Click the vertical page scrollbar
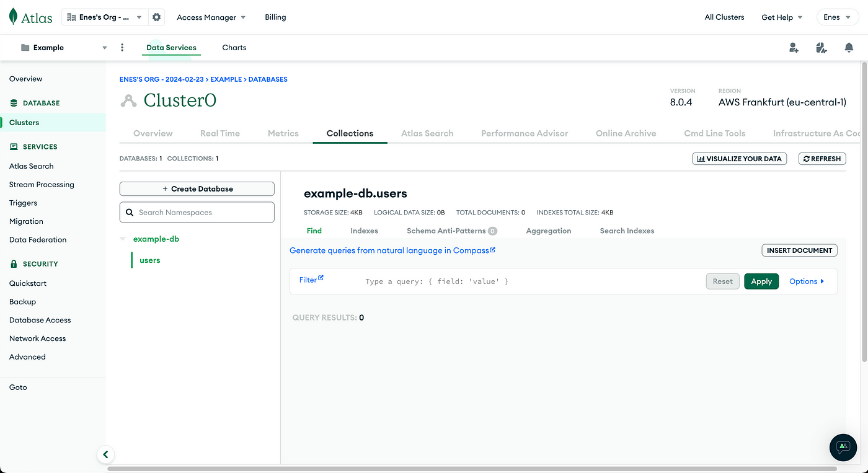 pos(864,211)
